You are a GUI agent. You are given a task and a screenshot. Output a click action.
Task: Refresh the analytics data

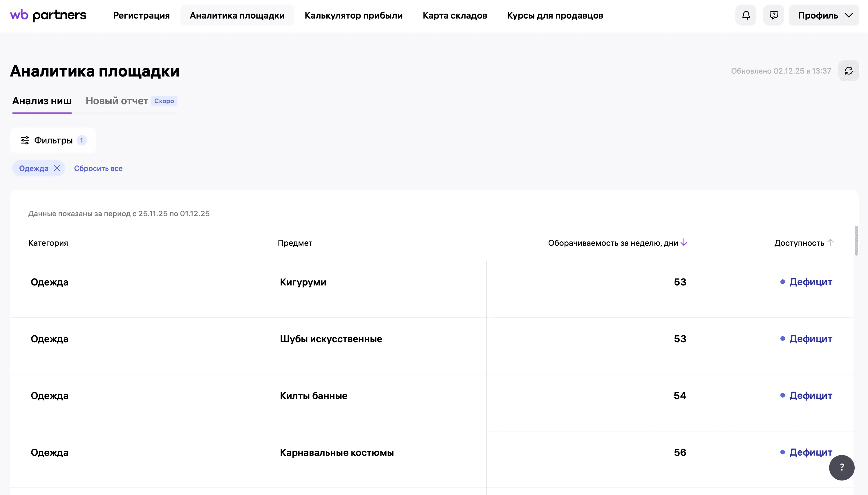tap(849, 70)
